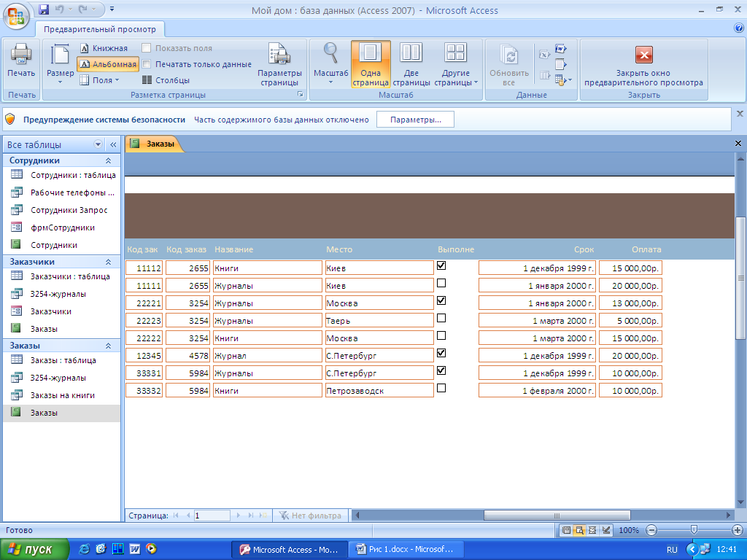747x560 pixels.
Task: Click the Страница number input field
Action: coord(212,516)
